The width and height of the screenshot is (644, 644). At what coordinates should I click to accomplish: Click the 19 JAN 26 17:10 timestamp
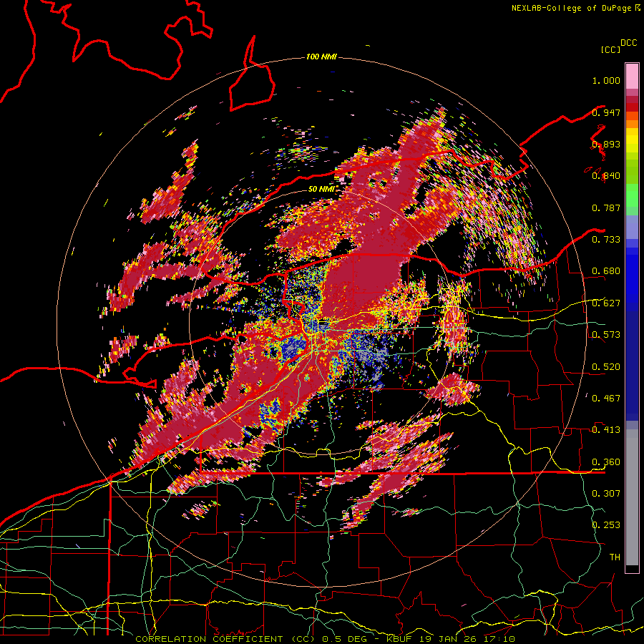(467, 639)
